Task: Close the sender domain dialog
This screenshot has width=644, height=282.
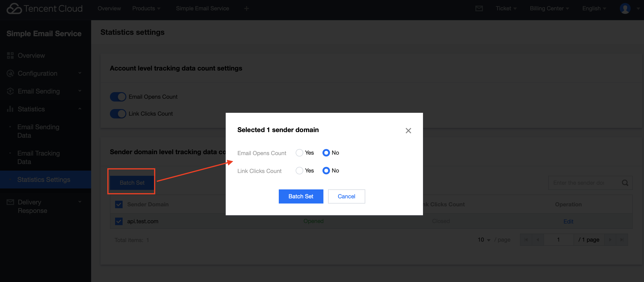Action: coord(408,131)
